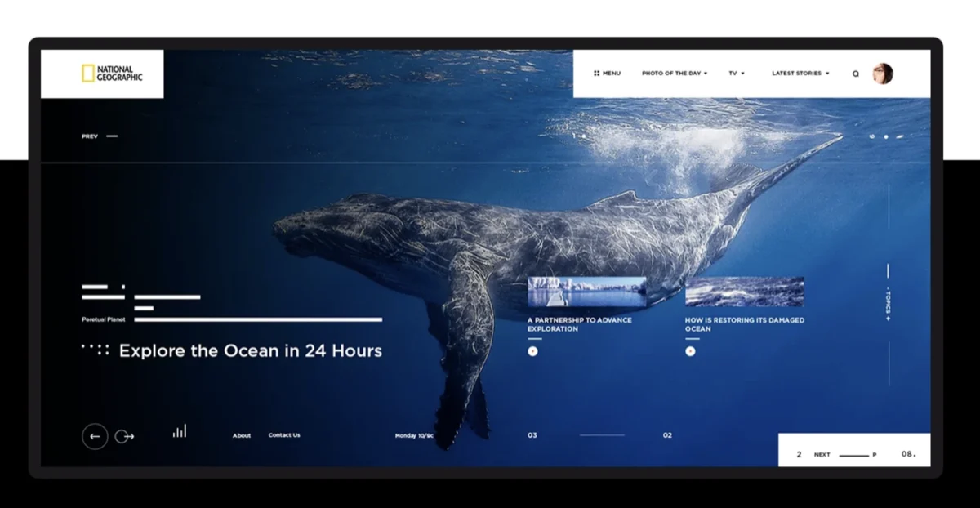Image resolution: width=980 pixels, height=508 pixels.
Task: Open 'How Is Restoring Its Damaged Ocean' headline
Action: [x=745, y=324]
